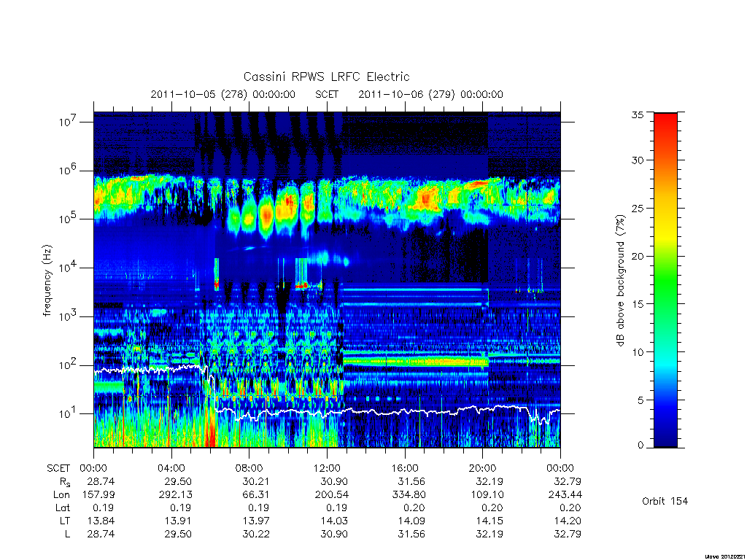
Task: Click the 12:00 SCET time label
Action: click(x=328, y=468)
